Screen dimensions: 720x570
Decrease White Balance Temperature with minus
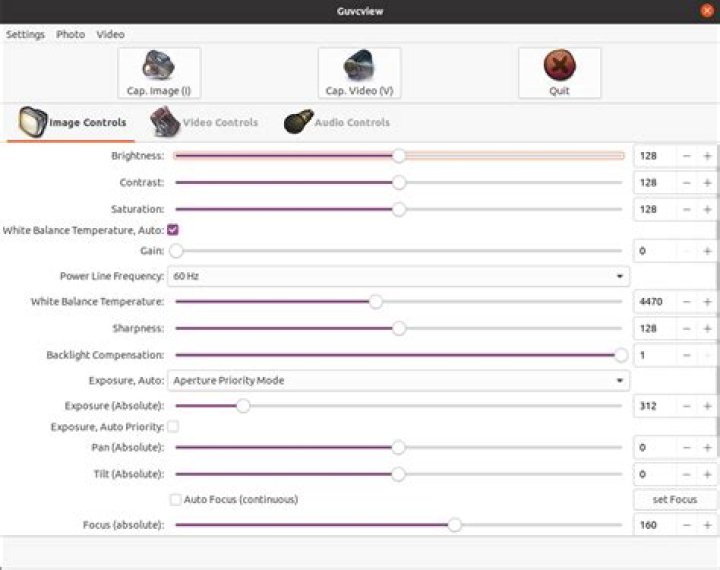coord(686,302)
